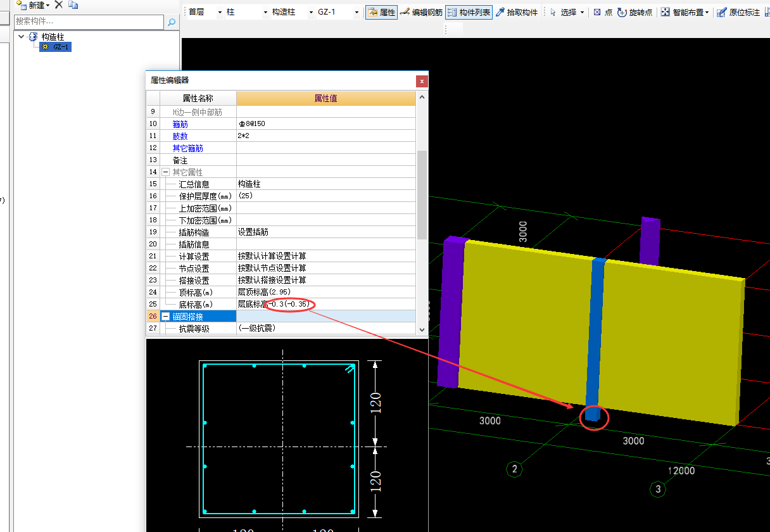
Task: Click the 属性值 column header
Action: tap(326, 98)
